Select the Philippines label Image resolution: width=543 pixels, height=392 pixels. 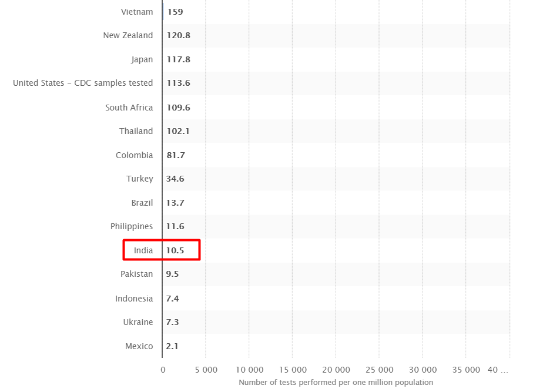(x=132, y=226)
